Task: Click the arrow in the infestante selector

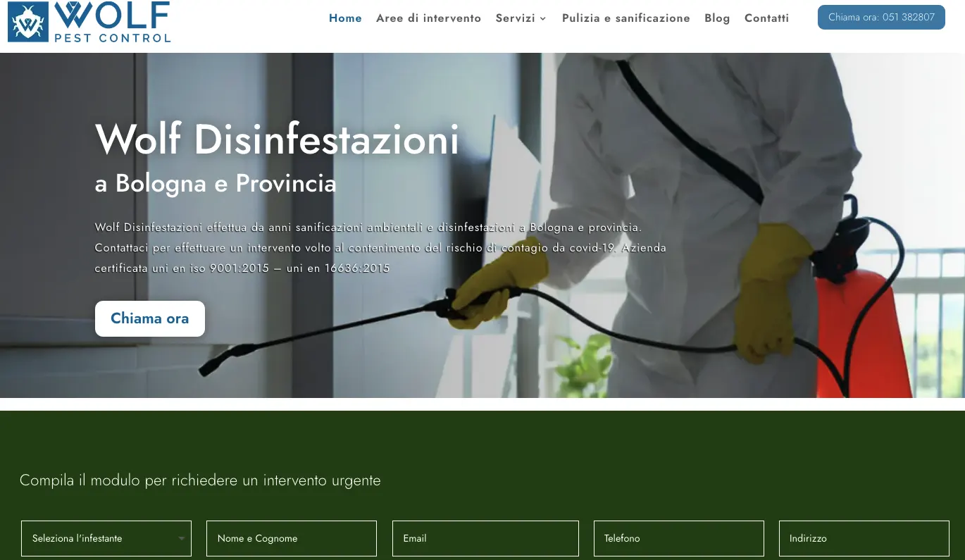Action: coord(182,539)
